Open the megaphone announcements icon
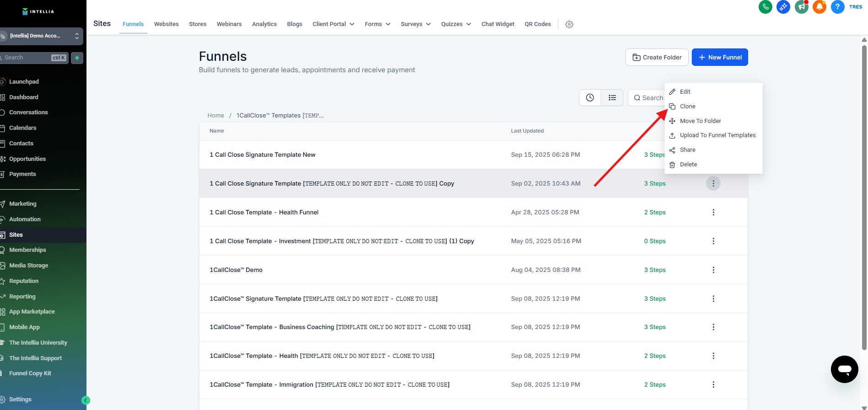This screenshot has width=868, height=410. coord(801,7)
